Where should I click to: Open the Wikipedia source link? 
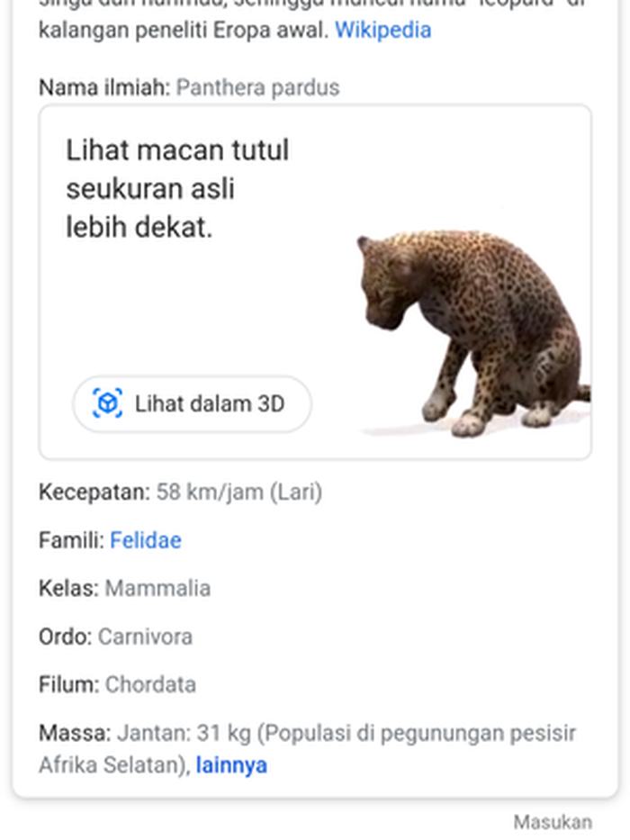pyautogui.click(x=383, y=30)
